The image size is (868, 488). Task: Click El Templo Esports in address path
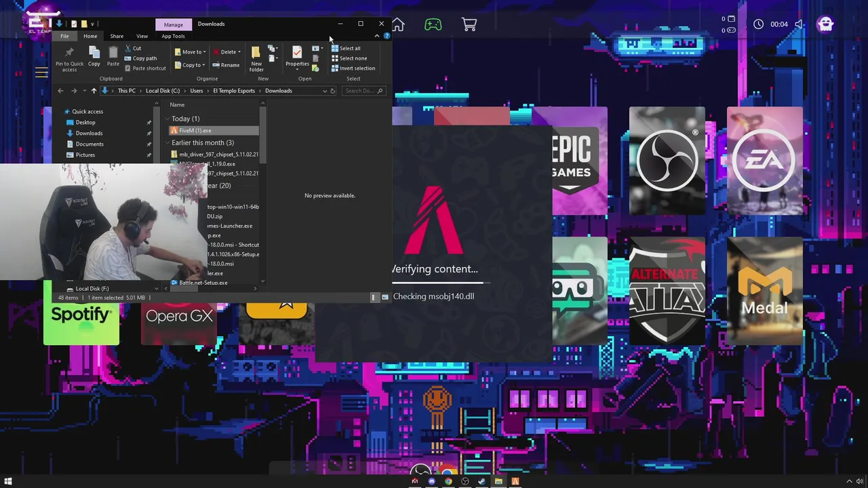tap(234, 91)
